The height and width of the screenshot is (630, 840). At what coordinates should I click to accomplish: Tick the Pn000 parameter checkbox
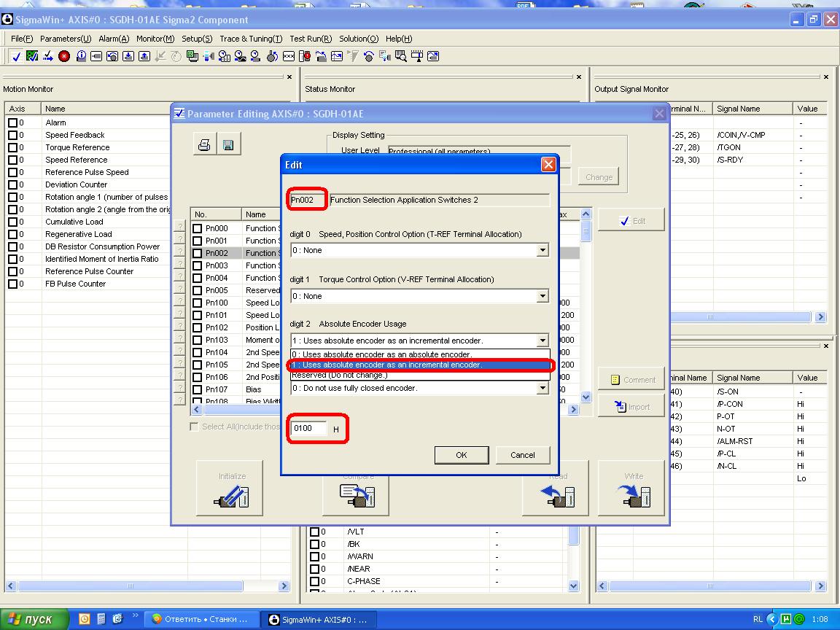[x=198, y=228]
